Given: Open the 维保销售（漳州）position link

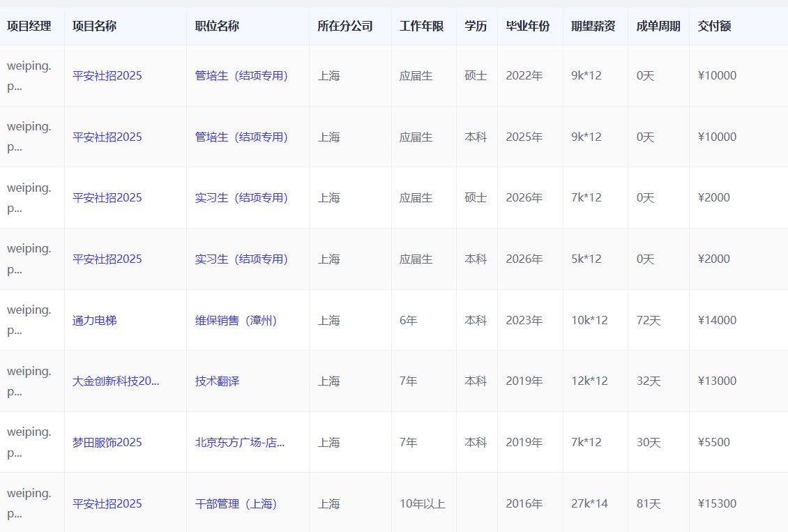Looking at the screenshot, I should pos(236,321).
